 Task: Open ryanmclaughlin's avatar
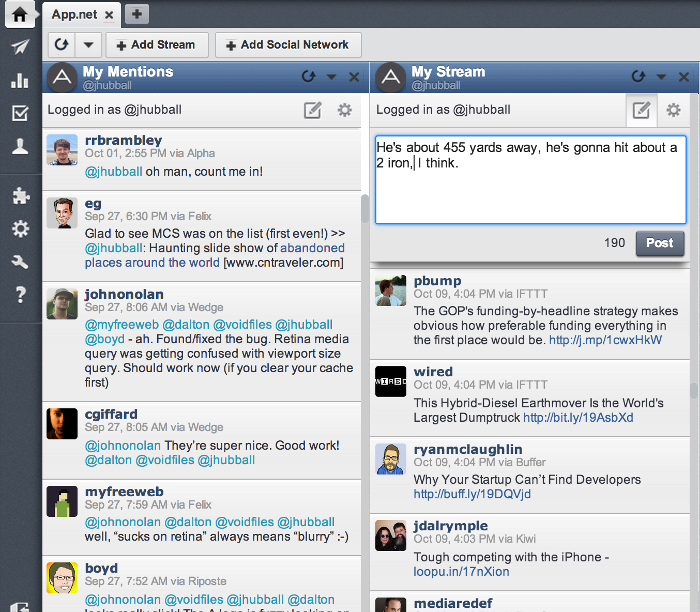pos(391,459)
